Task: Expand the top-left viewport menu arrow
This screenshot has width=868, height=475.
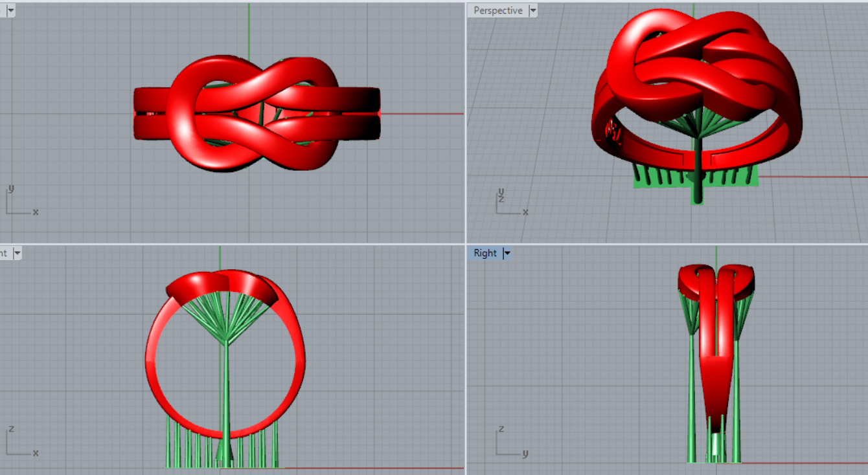Action: pyautogui.click(x=10, y=10)
